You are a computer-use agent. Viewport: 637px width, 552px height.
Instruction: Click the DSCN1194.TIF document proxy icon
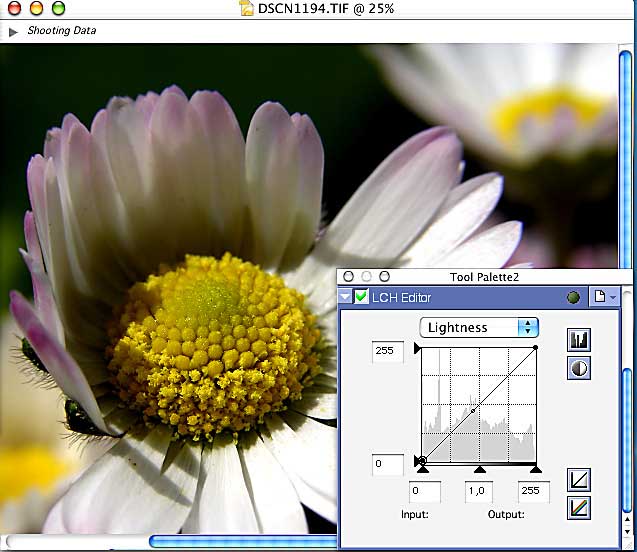[x=246, y=9]
